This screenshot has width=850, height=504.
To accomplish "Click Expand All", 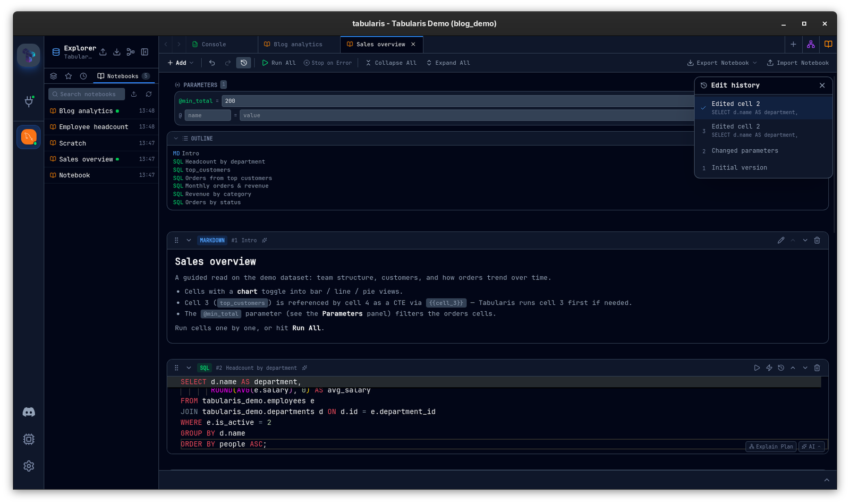I will [x=448, y=63].
